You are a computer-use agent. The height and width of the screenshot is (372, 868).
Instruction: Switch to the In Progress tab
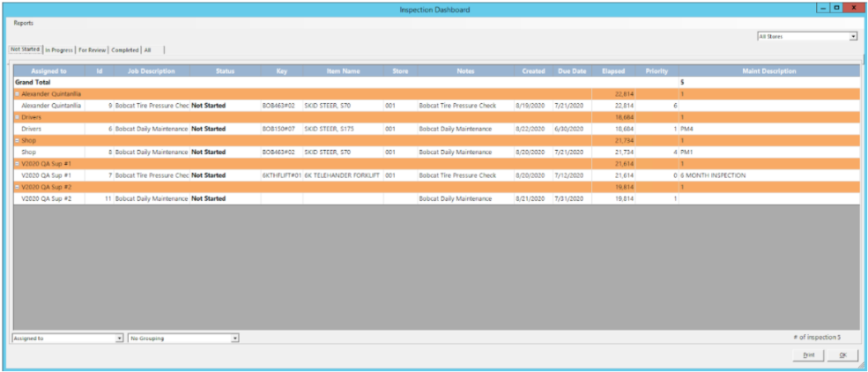[x=59, y=50]
